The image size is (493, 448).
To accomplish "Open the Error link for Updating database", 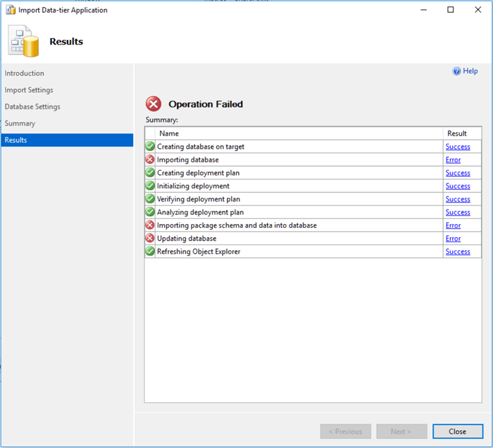I will point(453,239).
